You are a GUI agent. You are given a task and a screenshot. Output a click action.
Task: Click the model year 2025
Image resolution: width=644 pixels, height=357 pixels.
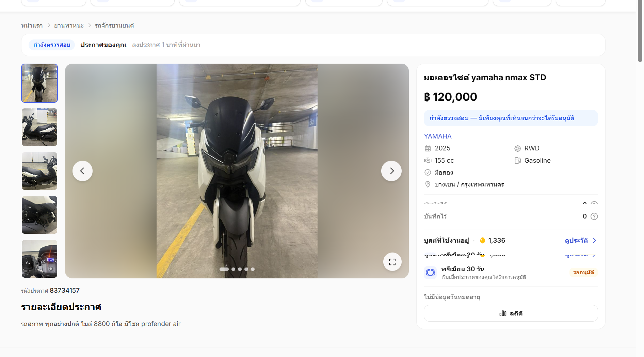click(442, 148)
